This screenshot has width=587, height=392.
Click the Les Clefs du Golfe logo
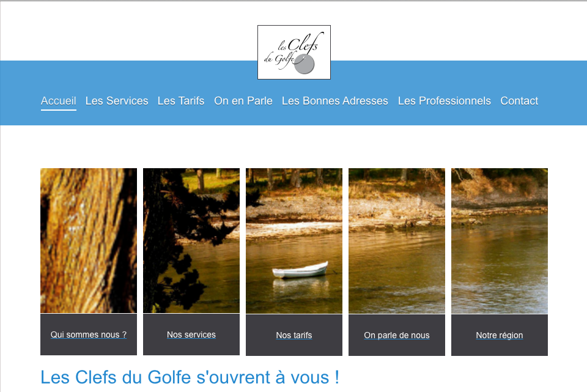[294, 53]
